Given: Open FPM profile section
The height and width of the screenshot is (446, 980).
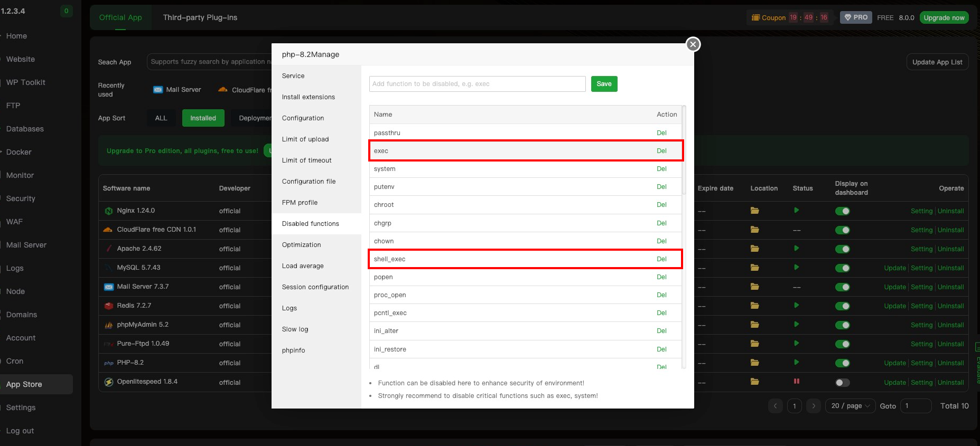Looking at the screenshot, I should (300, 203).
